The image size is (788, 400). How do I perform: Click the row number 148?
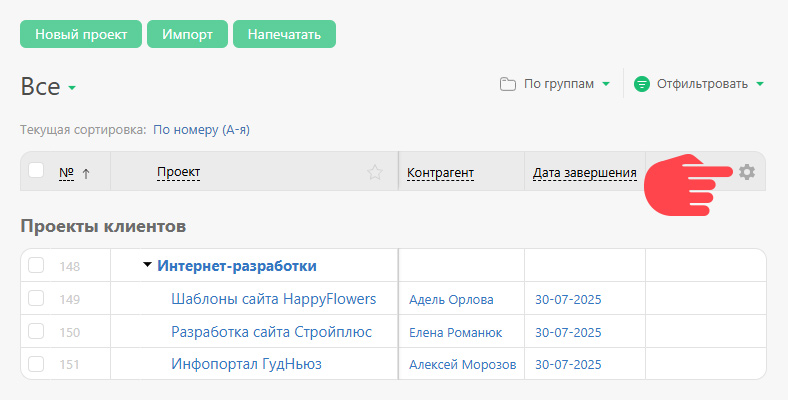point(69,266)
